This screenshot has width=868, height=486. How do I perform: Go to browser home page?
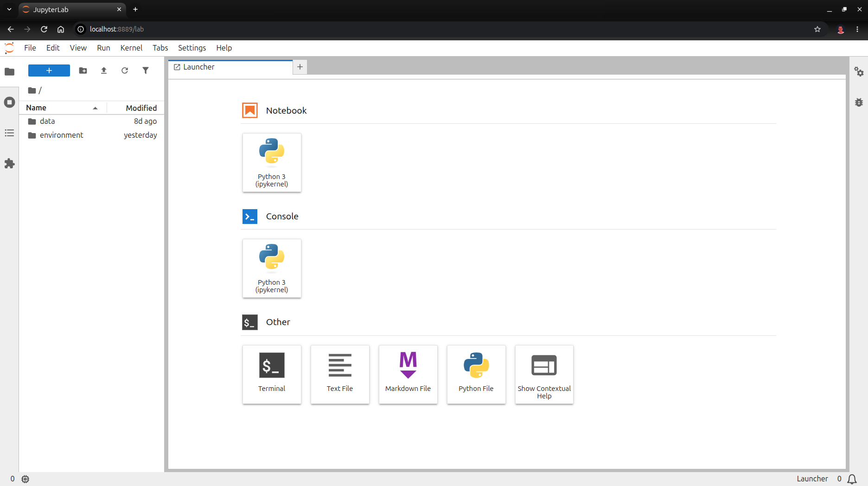[x=61, y=29]
